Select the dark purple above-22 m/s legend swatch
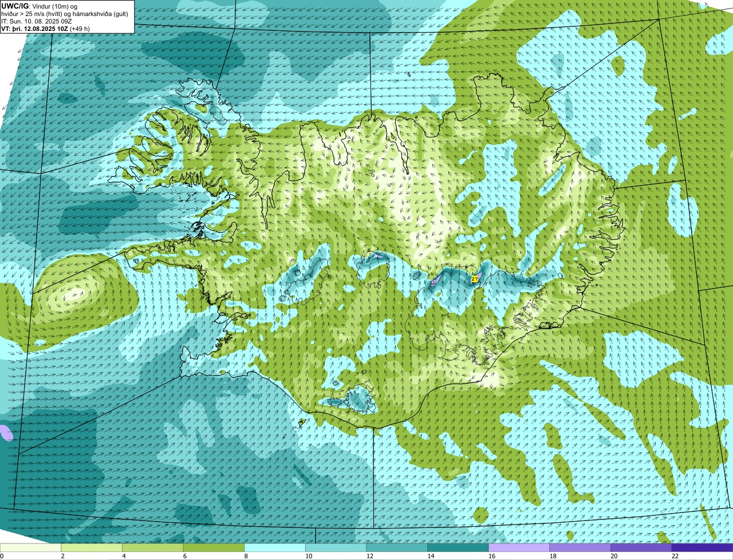This screenshot has height=560, width=733. (702, 547)
